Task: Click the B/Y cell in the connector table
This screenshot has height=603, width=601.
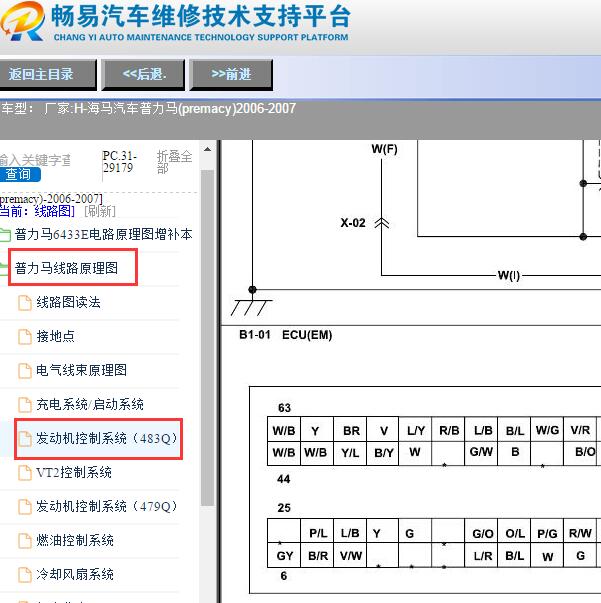Action: (383, 453)
